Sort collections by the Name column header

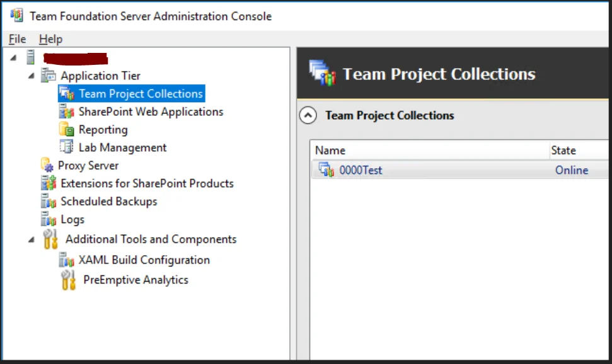point(430,151)
